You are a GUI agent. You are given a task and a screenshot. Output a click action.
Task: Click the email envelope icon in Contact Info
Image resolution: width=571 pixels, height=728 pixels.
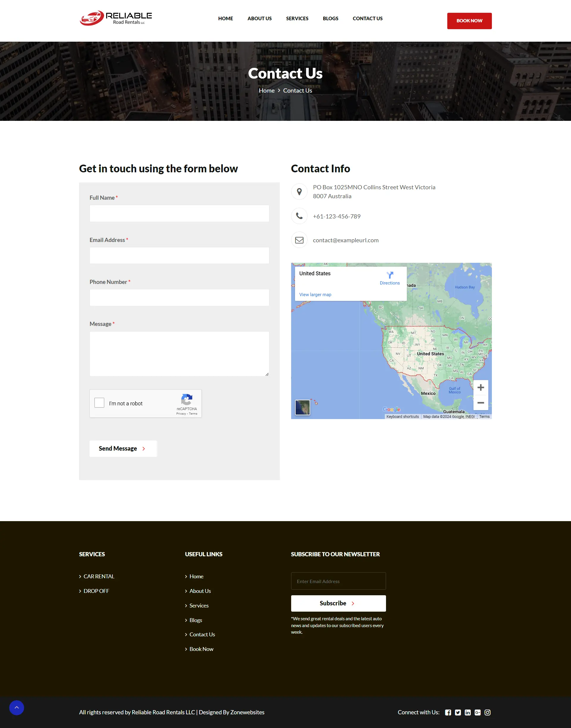point(299,239)
